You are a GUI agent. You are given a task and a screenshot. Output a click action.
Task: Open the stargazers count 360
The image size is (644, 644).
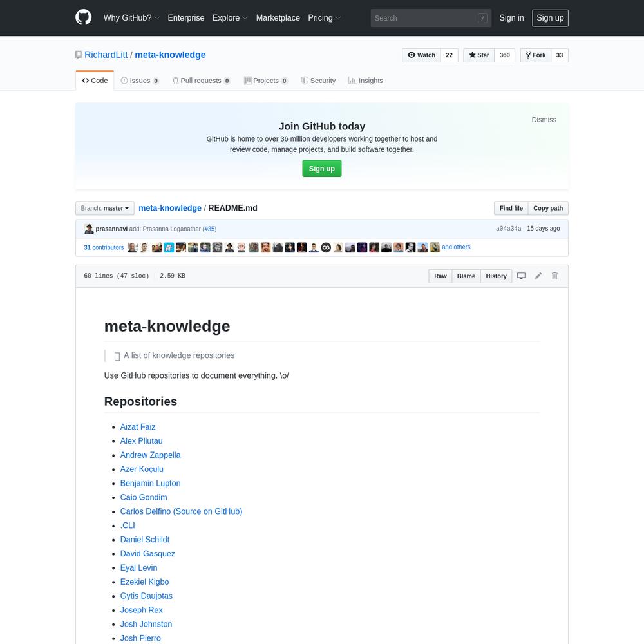click(x=505, y=55)
